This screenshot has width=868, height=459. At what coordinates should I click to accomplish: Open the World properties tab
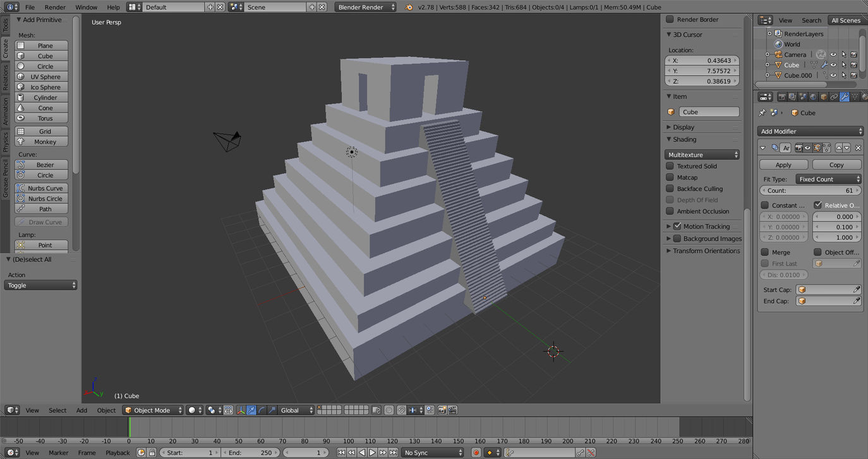click(813, 96)
